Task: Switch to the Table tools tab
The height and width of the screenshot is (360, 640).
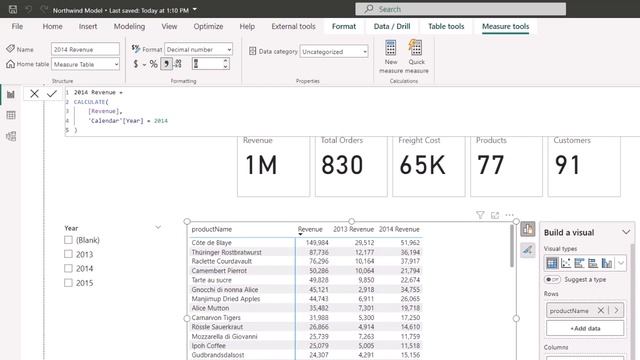Action: (446, 26)
